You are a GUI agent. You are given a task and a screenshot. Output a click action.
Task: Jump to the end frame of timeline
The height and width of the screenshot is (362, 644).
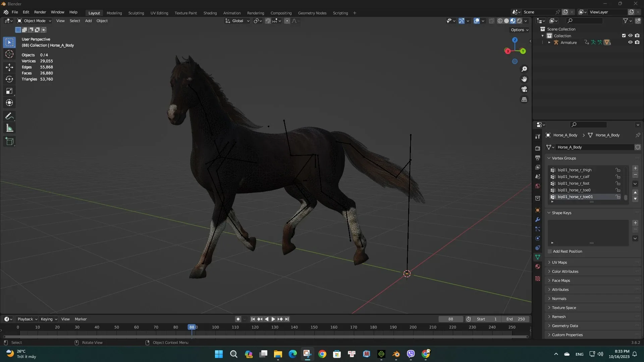pyautogui.click(x=287, y=319)
